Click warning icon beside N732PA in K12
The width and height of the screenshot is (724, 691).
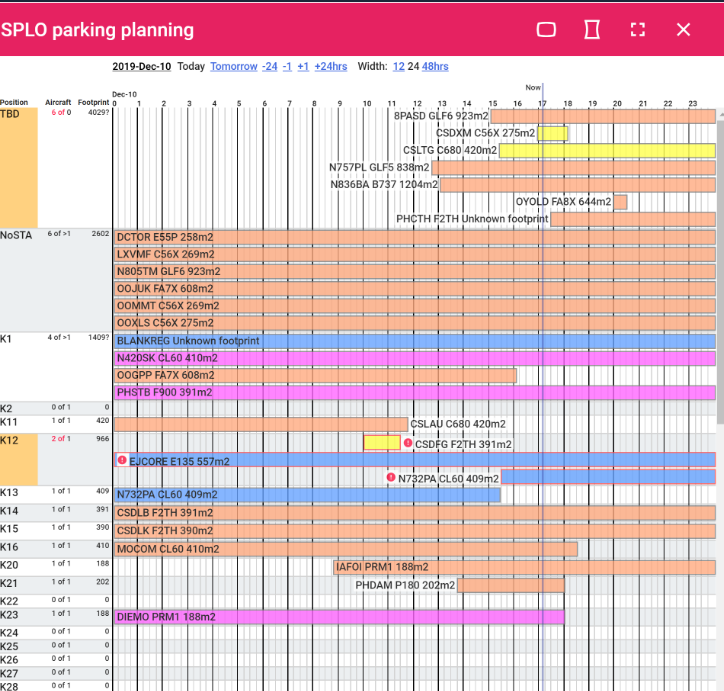391,477
